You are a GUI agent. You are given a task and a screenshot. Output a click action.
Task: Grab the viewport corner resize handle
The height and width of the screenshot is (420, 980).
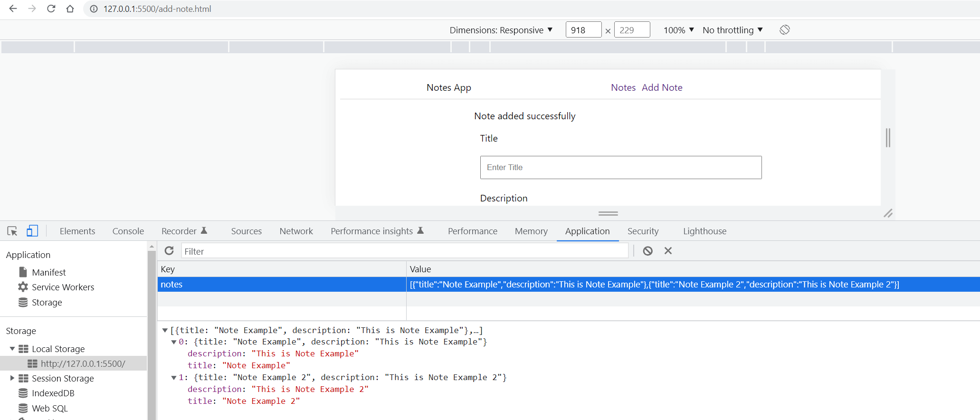888,213
